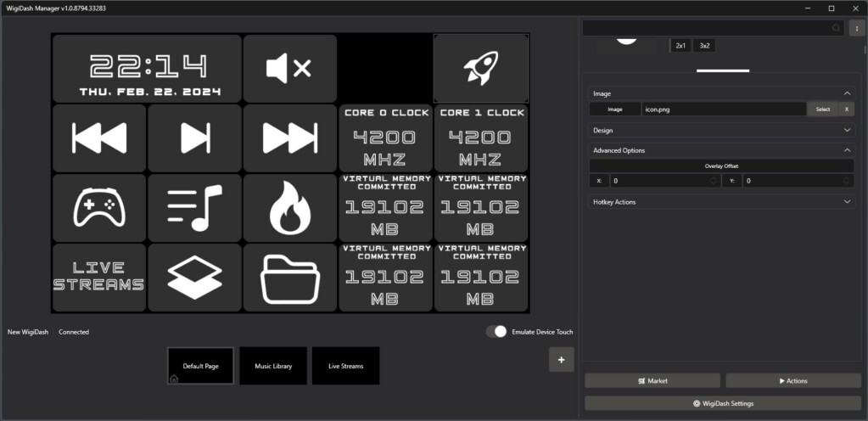Select the game controller widget
Image resolution: width=868 pixels, height=421 pixels.
pos(99,208)
